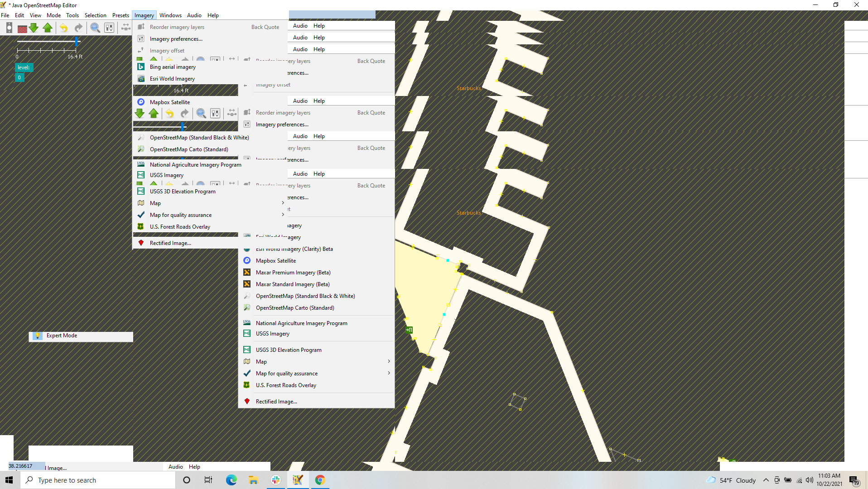Click the red brick wall toolbar icon
The width and height of the screenshot is (868, 489).
point(22,28)
